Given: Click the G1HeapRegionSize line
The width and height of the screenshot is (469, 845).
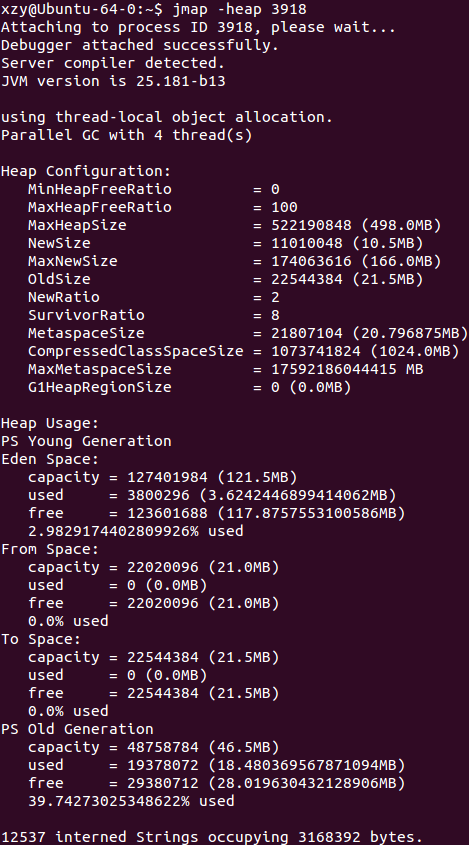Looking at the screenshot, I should [190, 387].
